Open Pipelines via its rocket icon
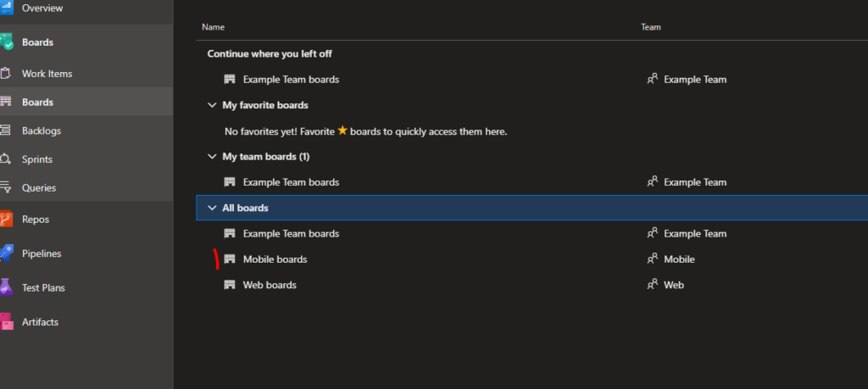Screen dimensions: 868x389 coord(6,253)
